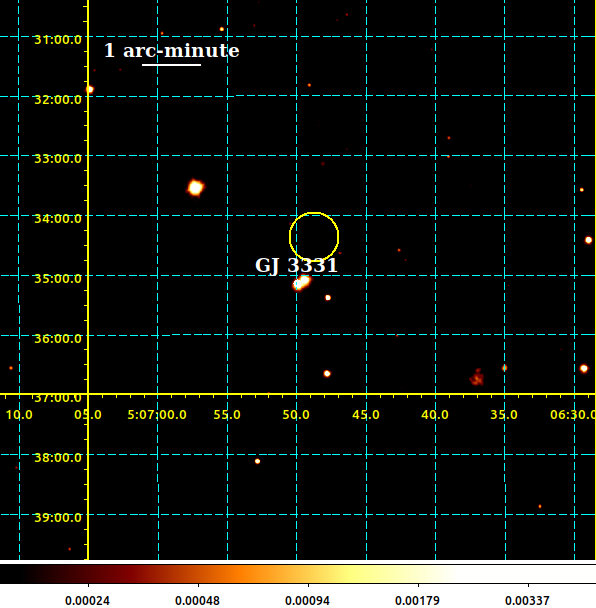596x608 pixels.
Task: Click the colorbar at value 0.00048
Action: pyautogui.click(x=198, y=575)
